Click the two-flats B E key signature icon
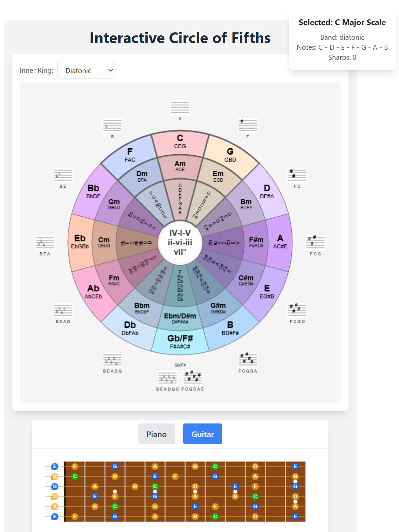399x532 pixels. tap(63, 175)
